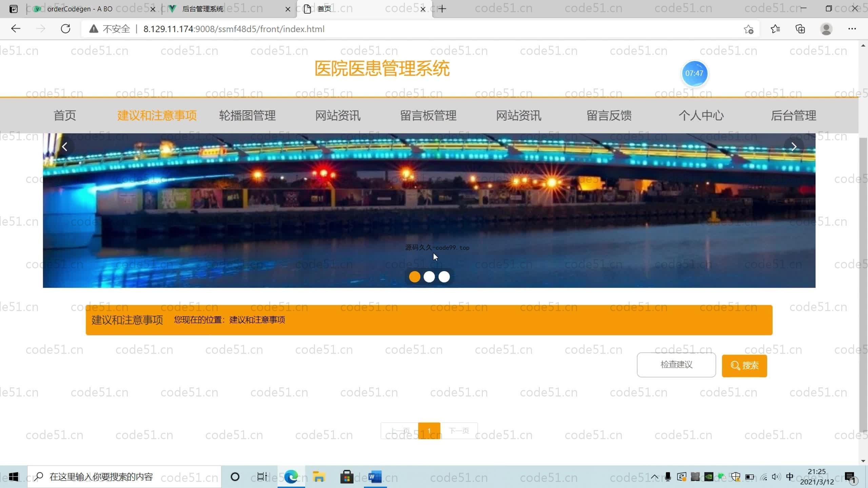The width and height of the screenshot is (868, 488).
Task: Reload the page with refresh icon
Action: click(65, 29)
